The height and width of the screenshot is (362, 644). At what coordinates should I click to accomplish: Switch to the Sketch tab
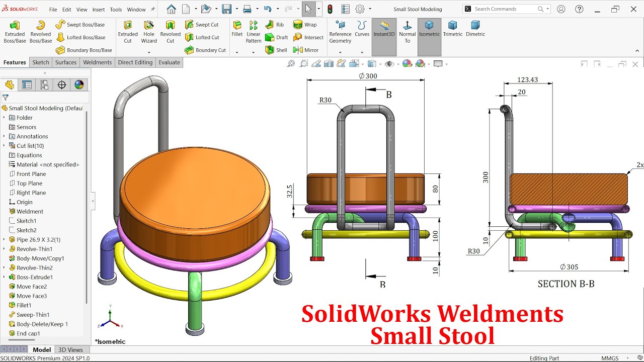(41, 62)
